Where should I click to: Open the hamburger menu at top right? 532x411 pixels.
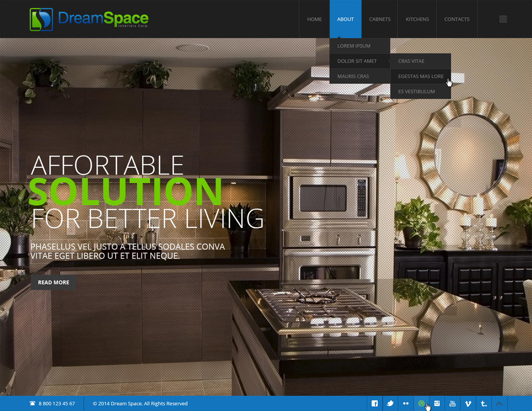(x=503, y=19)
